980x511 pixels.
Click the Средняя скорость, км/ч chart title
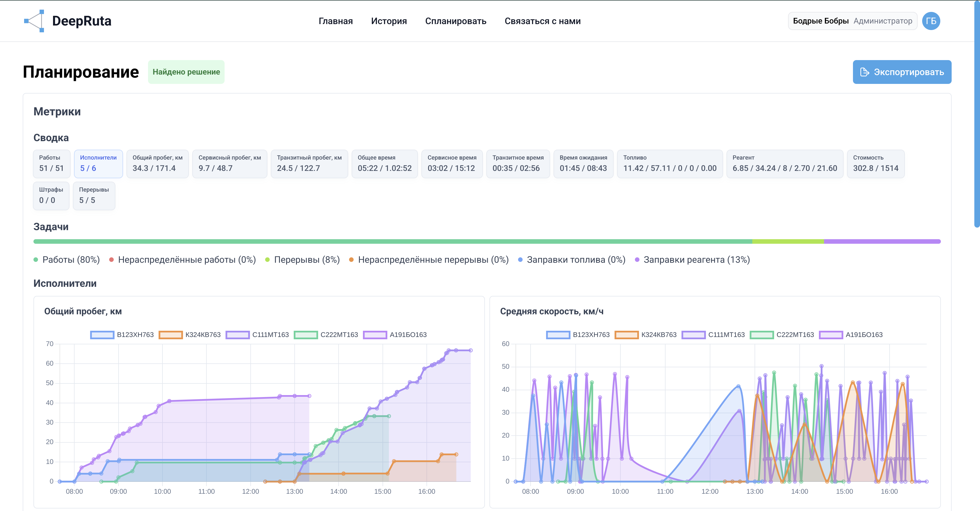coord(552,311)
